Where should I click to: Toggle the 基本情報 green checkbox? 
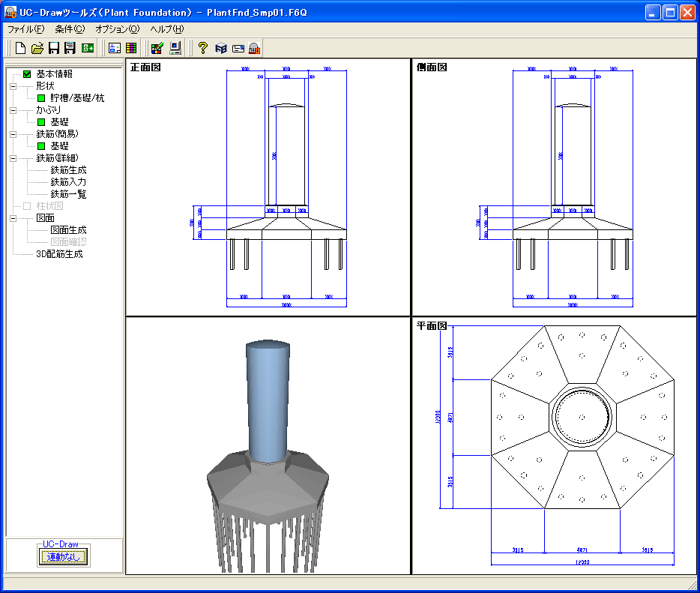click(x=27, y=74)
